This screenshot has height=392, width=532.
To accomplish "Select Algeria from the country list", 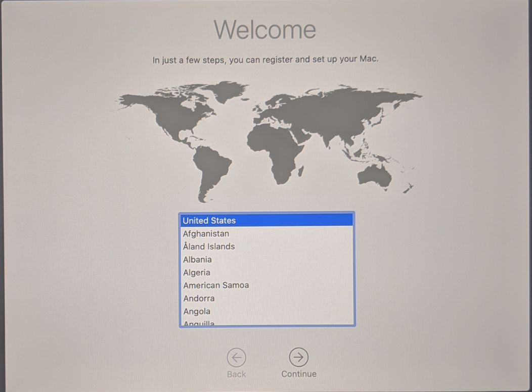I will click(267, 272).
